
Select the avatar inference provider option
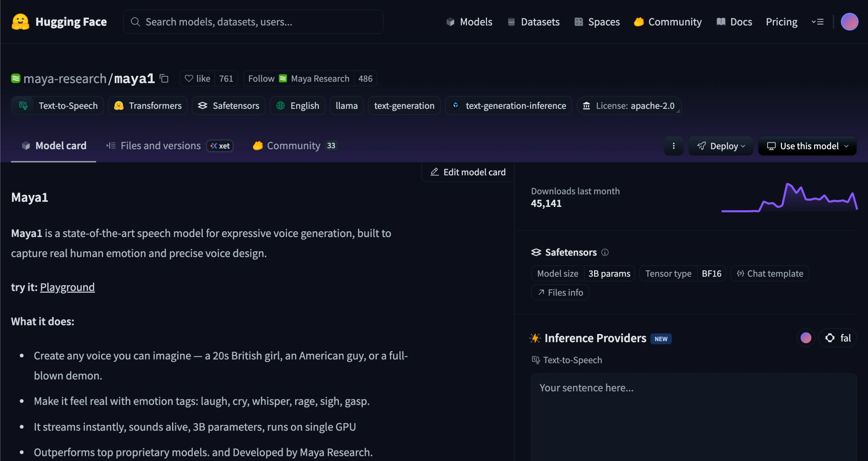[x=806, y=338]
